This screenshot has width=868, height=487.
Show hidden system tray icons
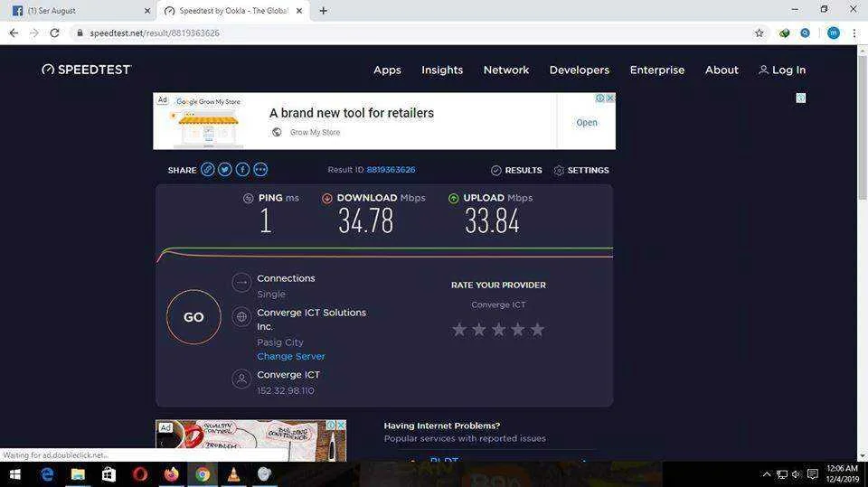(x=767, y=474)
